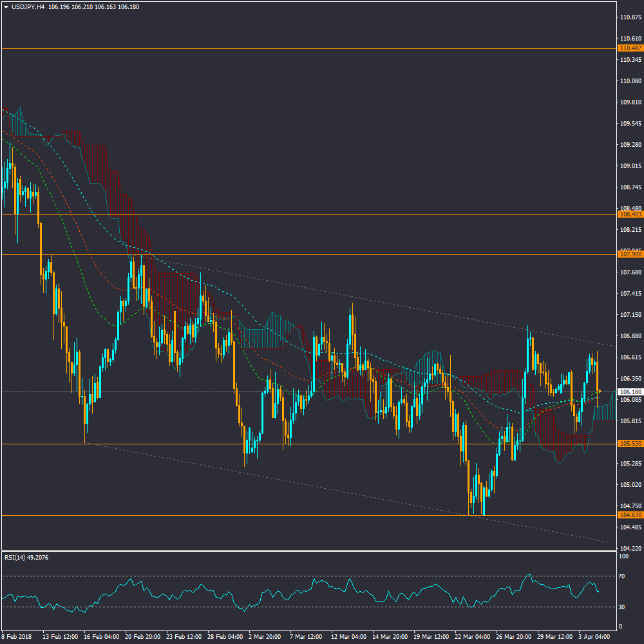
Task: Click the 110.080 price scale value
Action: point(629,81)
